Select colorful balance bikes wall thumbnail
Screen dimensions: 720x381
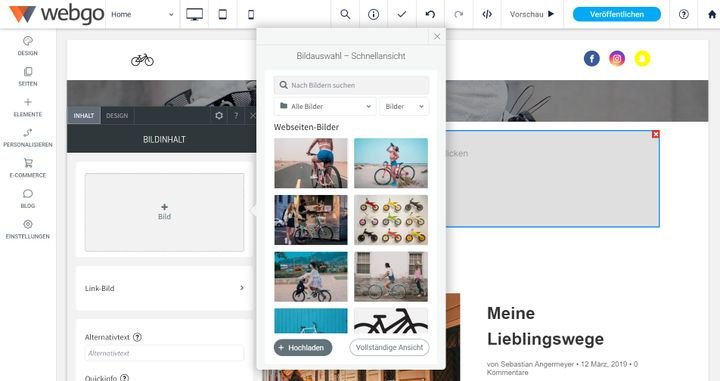(x=391, y=220)
